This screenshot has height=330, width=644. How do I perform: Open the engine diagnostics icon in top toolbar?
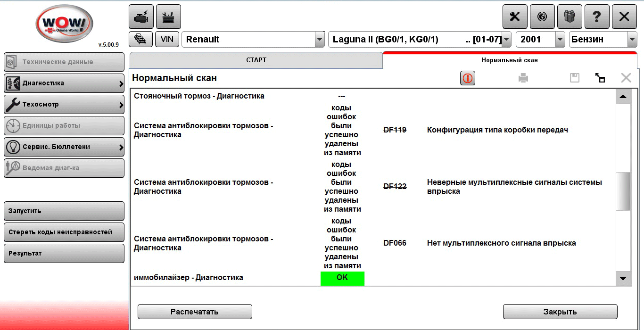(141, 17)
